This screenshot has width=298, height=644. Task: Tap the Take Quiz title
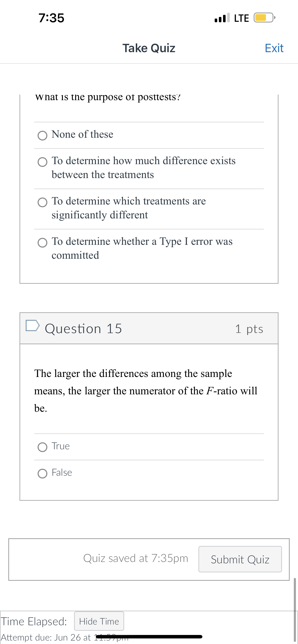149,48
